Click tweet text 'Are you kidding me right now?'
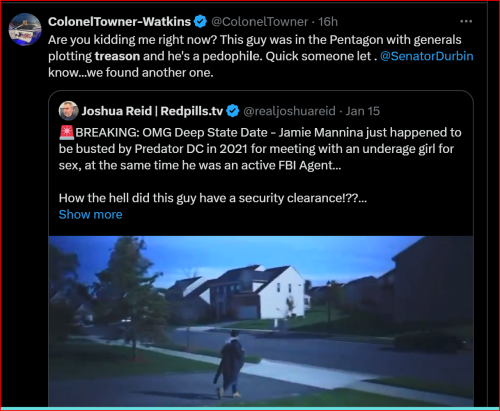500x411 pixels. click(x=132, y=40)
